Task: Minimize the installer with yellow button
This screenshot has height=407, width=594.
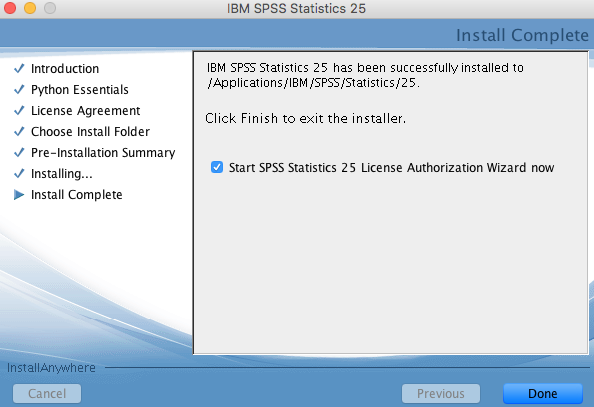Action: [x=30, y=8]
